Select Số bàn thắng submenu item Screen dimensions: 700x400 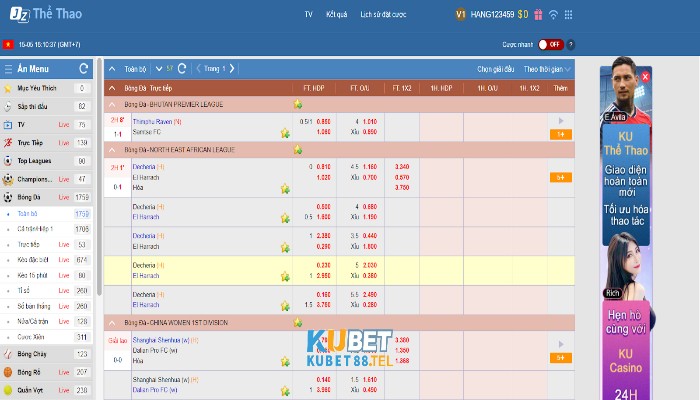tap(46, 306)
